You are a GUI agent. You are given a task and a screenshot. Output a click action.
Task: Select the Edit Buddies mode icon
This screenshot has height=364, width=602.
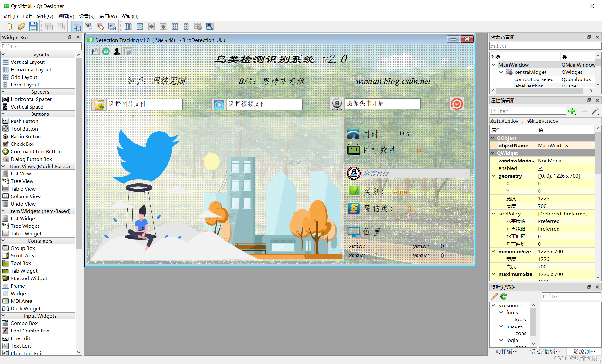pyautogui.click(x=100, y=26)
